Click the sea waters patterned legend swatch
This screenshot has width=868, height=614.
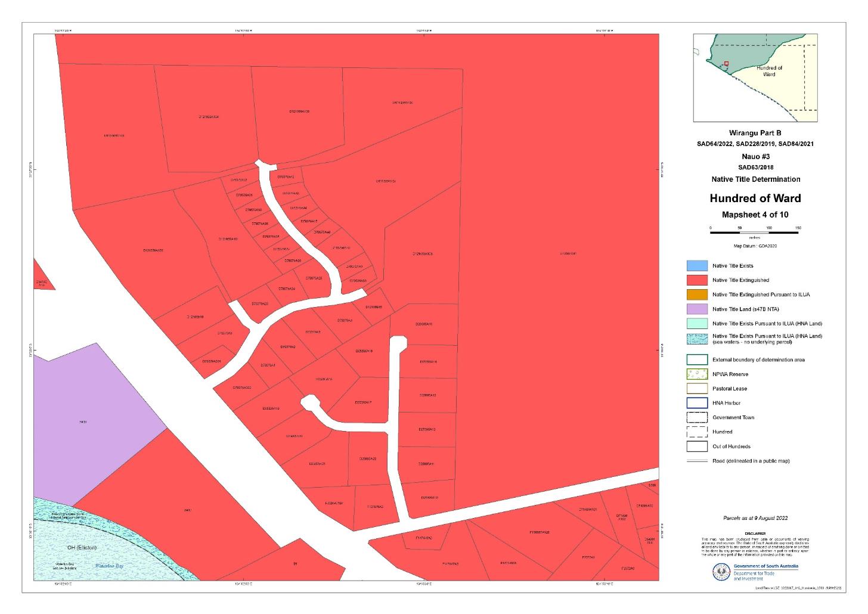click(697, 339)
